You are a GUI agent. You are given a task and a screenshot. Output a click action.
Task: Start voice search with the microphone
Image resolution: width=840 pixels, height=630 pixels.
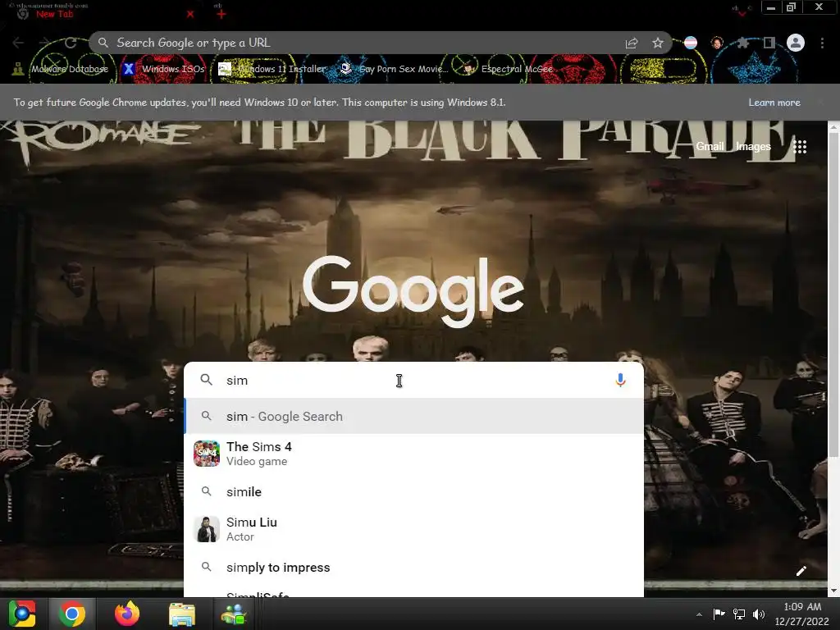point(620,381)
